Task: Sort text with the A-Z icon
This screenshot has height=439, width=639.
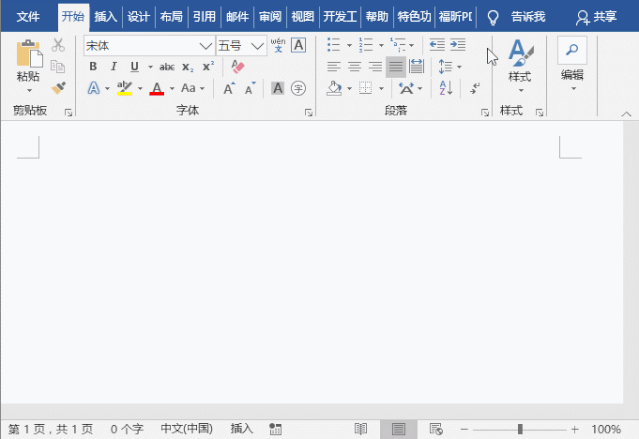Action: (445, 88)
